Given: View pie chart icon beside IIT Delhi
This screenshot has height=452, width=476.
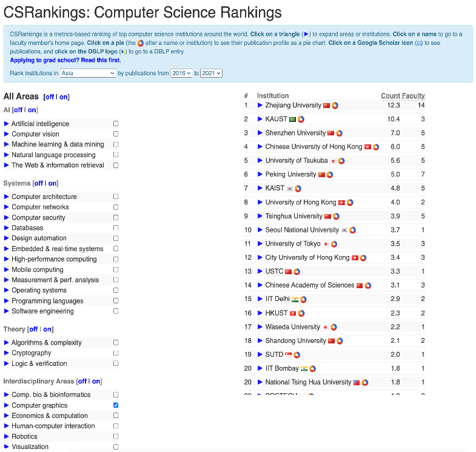Looking at the screenshot, I should pos(303,300).
